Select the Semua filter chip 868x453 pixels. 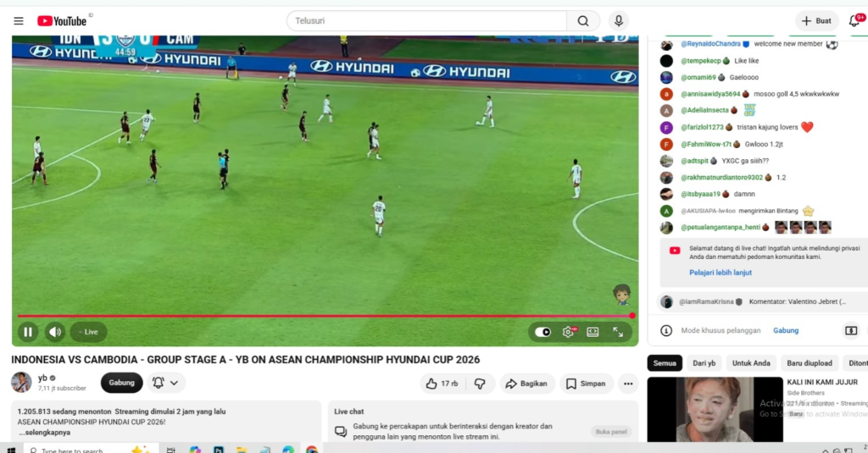pos(665,363)
